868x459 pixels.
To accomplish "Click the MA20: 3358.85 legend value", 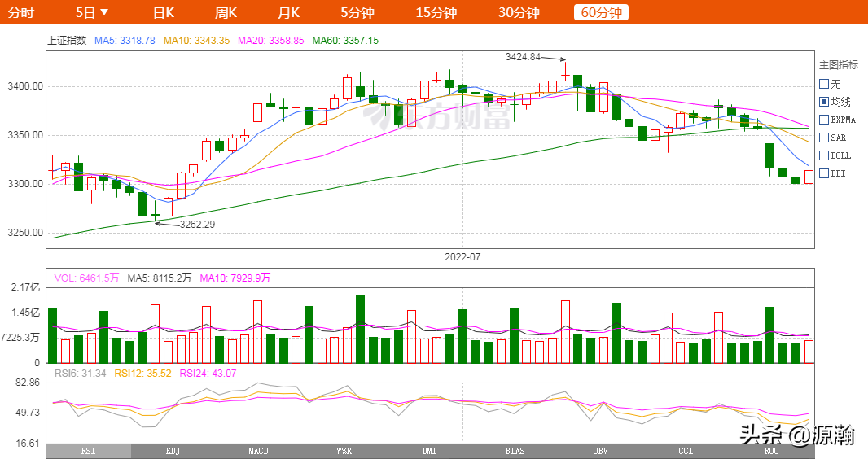I will click(x=270, y=41).
